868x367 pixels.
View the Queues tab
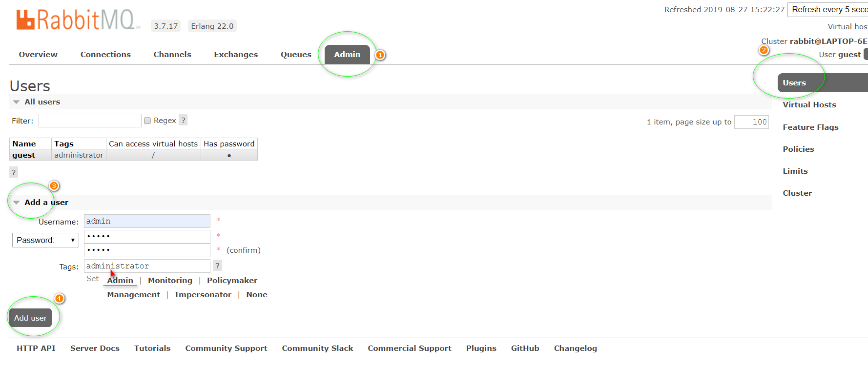coord(296,55)
